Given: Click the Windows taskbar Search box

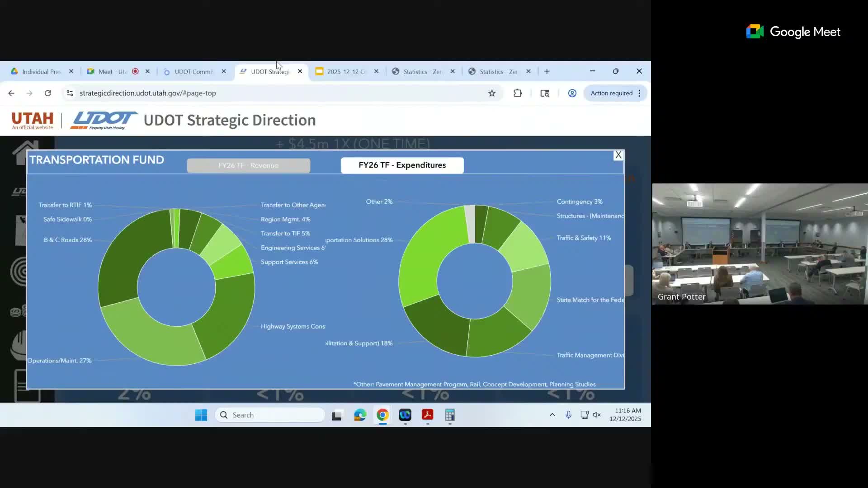Looking at the screenshot, I should point(270,415).
